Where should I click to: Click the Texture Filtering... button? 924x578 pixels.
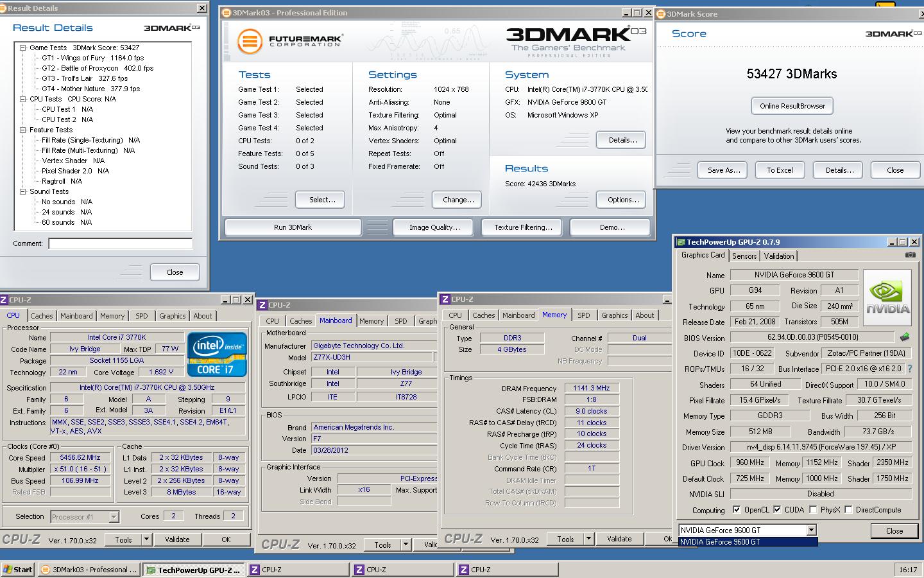click(x=523, y=227)
